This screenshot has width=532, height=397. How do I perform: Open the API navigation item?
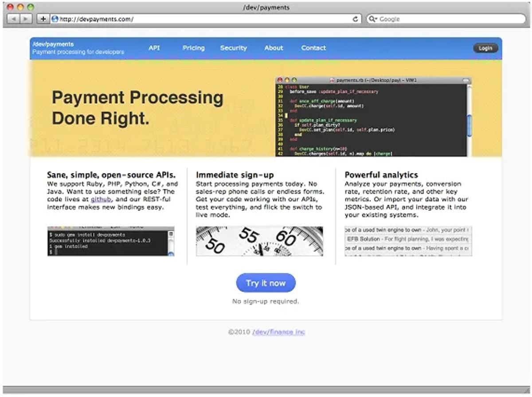[154, 48]
